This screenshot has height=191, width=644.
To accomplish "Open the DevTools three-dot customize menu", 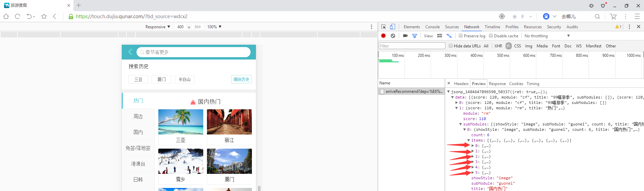I will (x=629, y=27).
